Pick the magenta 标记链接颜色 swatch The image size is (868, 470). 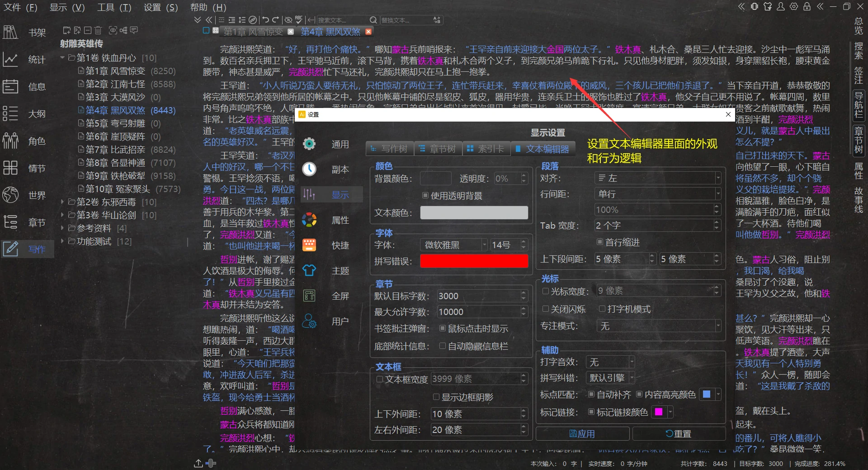point(659,412)
